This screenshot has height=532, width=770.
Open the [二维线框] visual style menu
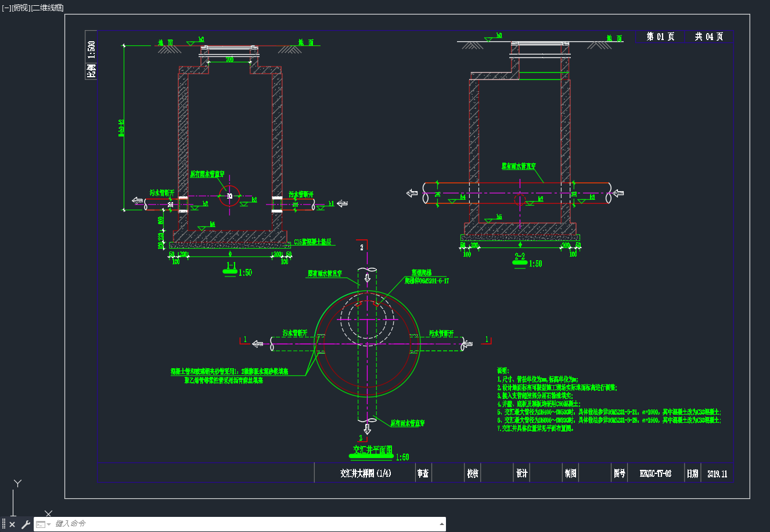[48, 8]
